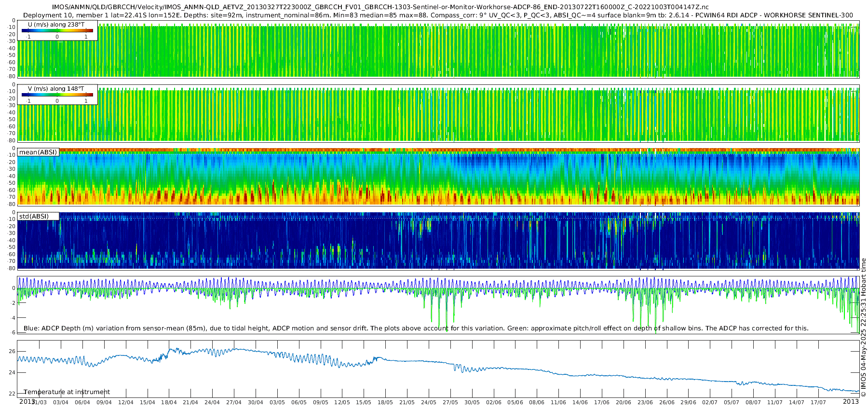Click the 03/04 date tick label
Viewport: 868px width, 410px height.
pyautogui.click(x=60, y=402)
